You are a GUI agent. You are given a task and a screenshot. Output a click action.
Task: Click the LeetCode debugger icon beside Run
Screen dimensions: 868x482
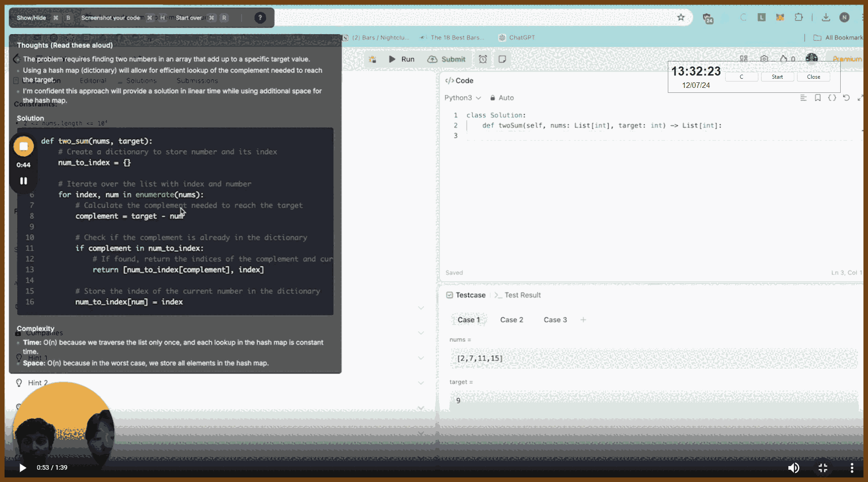coord(373,59)
